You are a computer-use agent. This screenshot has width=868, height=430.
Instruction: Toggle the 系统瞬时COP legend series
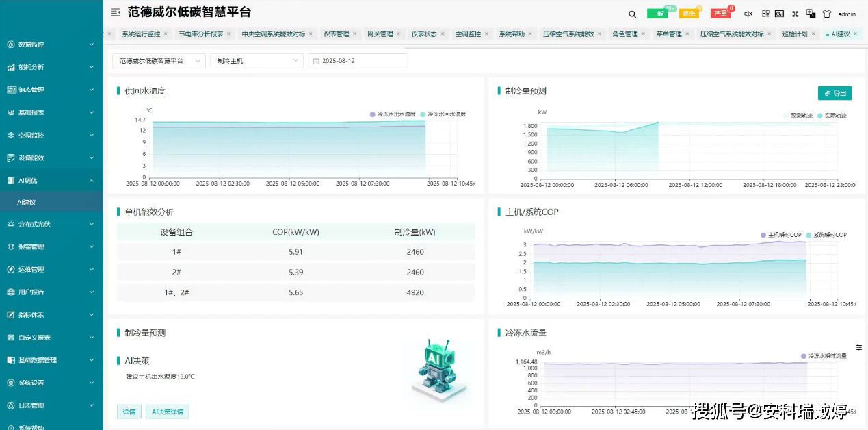pyautogui.click(x=826, y=235)
